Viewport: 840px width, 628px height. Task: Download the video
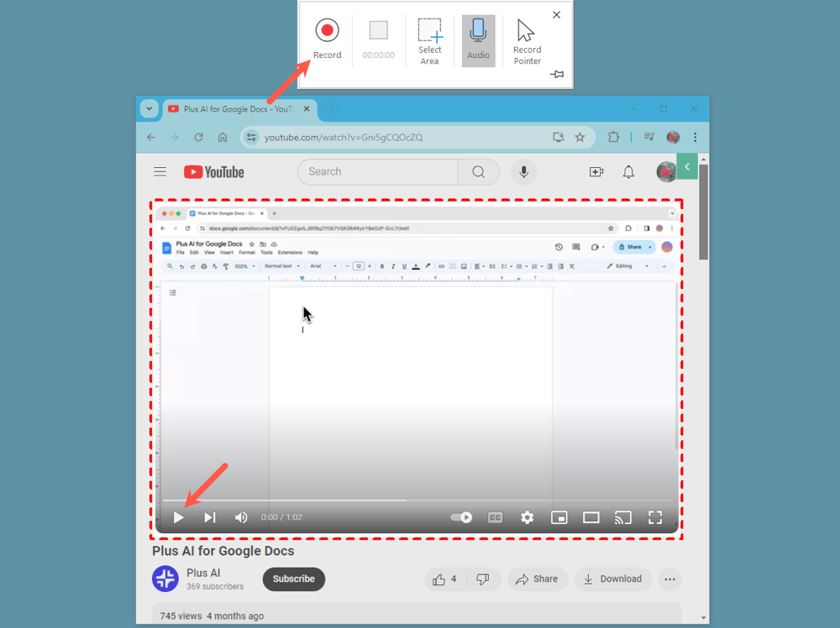613,579
